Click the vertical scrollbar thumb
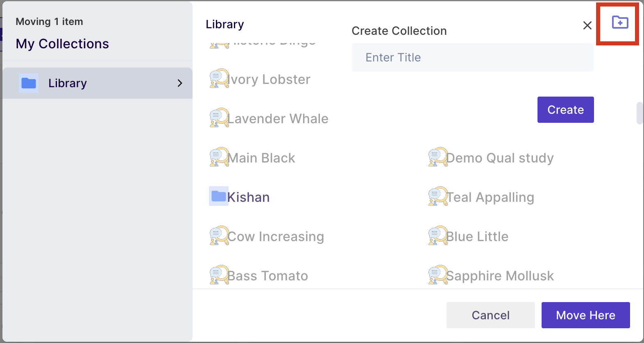This screenshot has height=343, width=644. point(639,113)
